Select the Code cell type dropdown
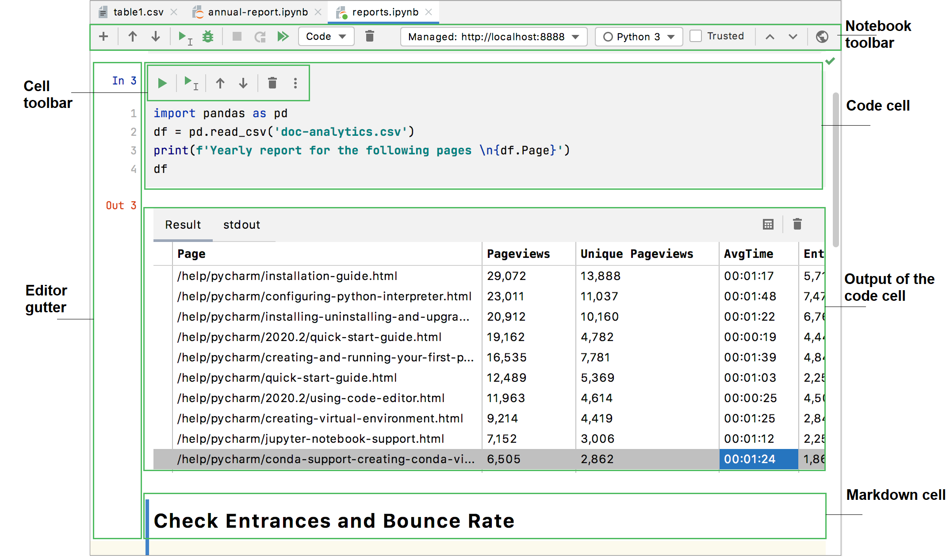The image size is (950, 560). (325, 37)
